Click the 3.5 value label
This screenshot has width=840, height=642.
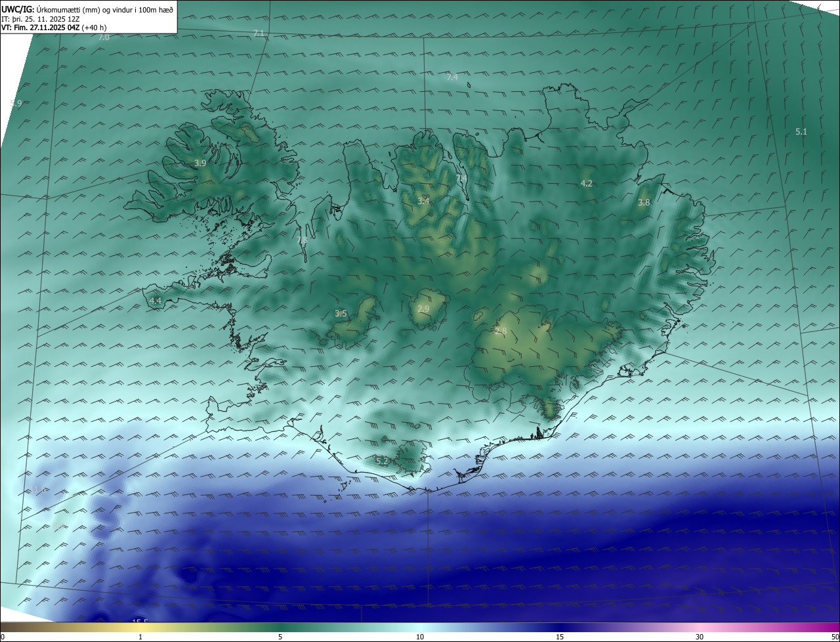click(341, 314)
